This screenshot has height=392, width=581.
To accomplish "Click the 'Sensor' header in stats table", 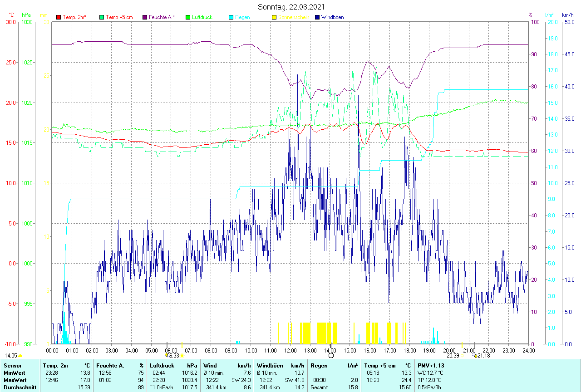I will [12, 365].
